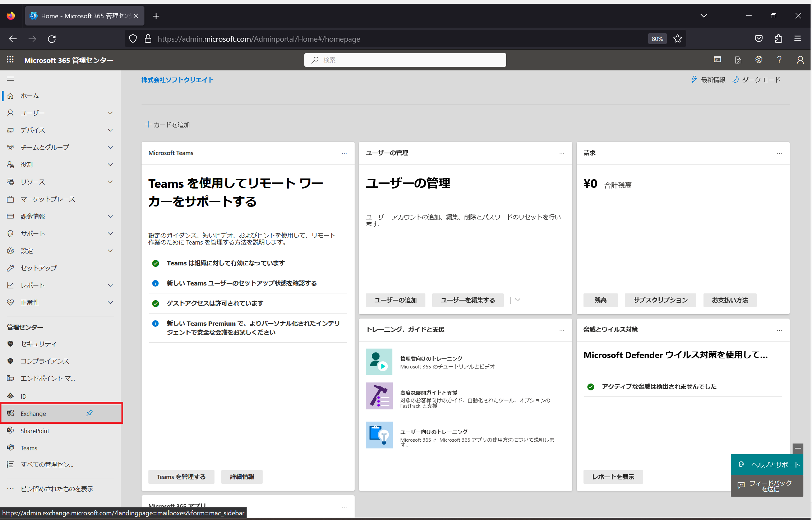The image size is (812, 520).
Task: Open more options on 請求 card
Action: [779, 154]
